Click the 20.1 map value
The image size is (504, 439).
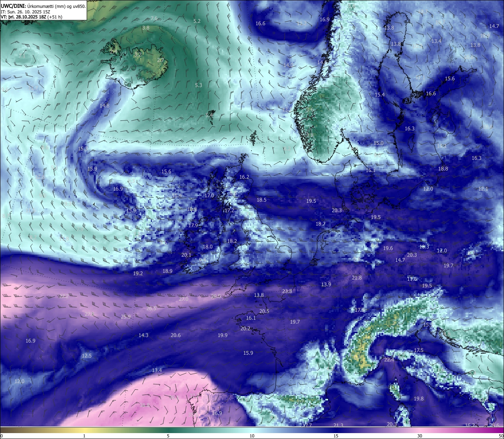(x=186, y=255)
